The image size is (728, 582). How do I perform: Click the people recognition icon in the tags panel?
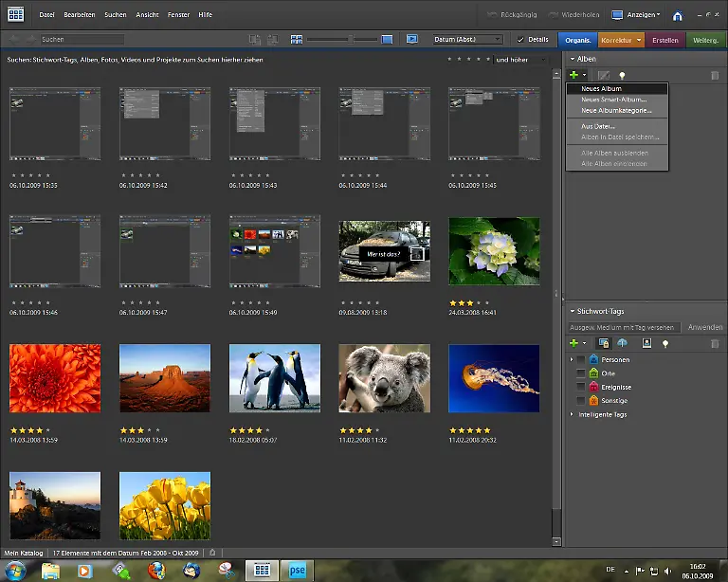pos(646,343)
